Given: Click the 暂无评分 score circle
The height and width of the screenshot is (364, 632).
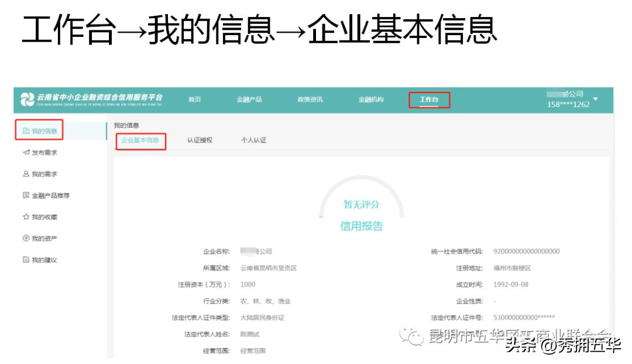Looking at the screenshot, I should coord(361,204).
